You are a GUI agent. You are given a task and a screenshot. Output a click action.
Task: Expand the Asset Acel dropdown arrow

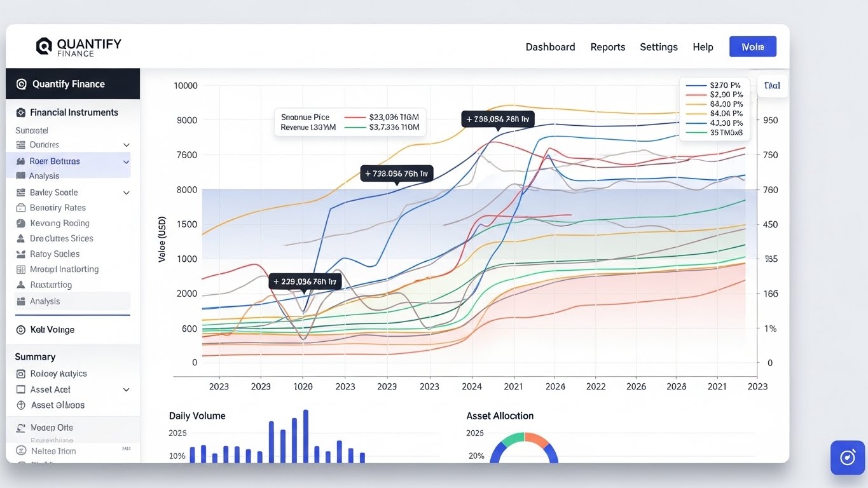tap(126, 390)
